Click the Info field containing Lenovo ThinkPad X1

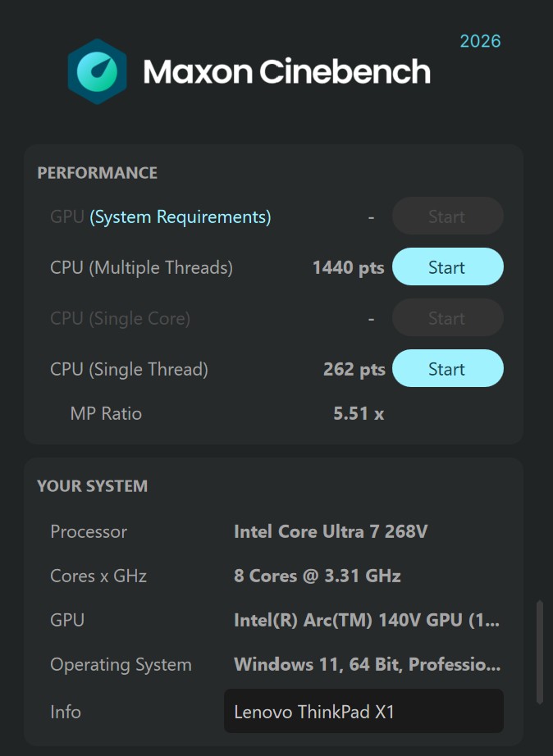363,712
